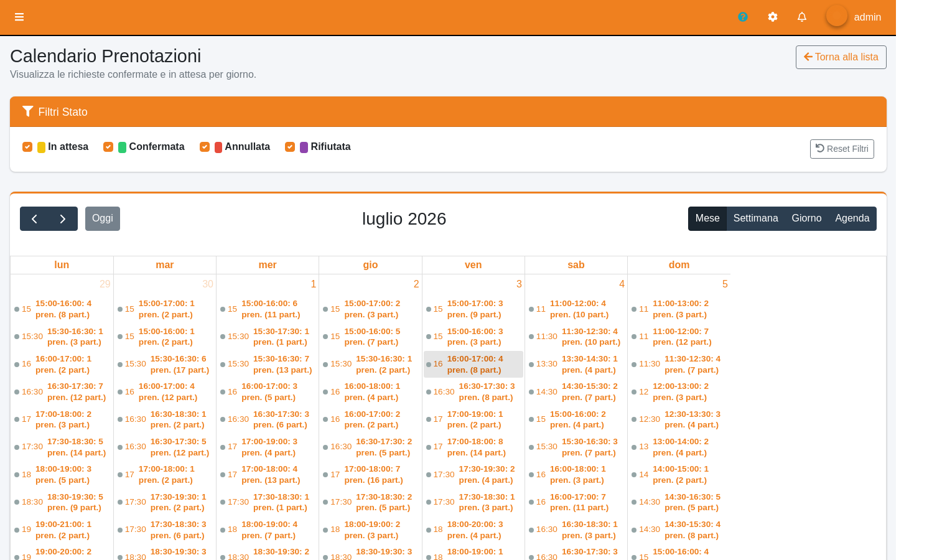942x560 pixels.
Task: Click the mer column header
Action: (268, 265)
